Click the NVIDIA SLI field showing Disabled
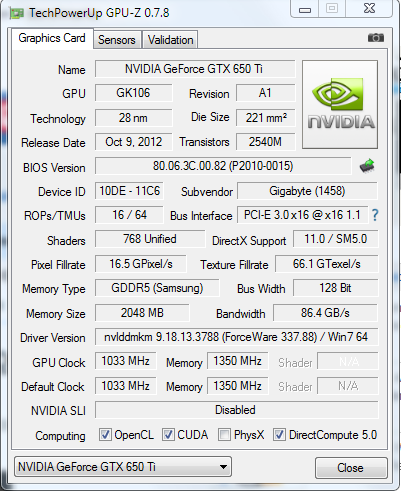 (x=237, y=410)
